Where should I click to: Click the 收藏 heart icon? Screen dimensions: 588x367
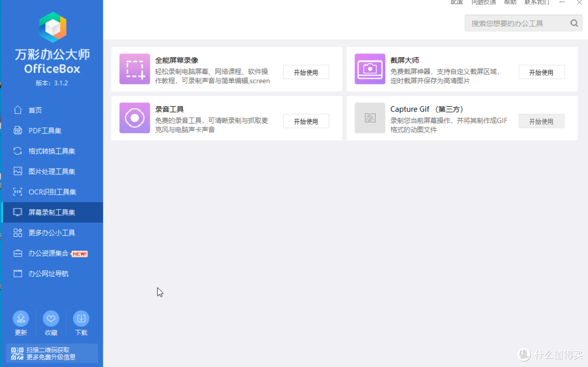tap(51, 319)
